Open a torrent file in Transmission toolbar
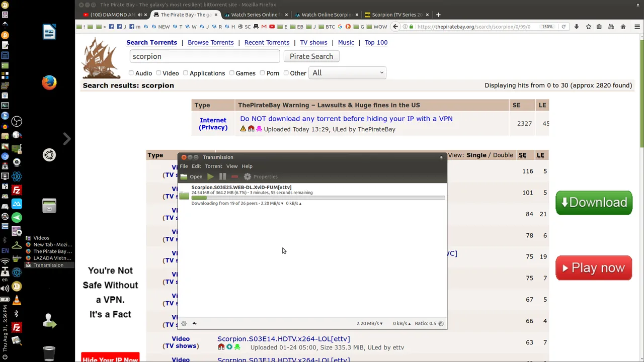Image resolution: width=644 pixels, height=362 pixels. pos(191,176)
